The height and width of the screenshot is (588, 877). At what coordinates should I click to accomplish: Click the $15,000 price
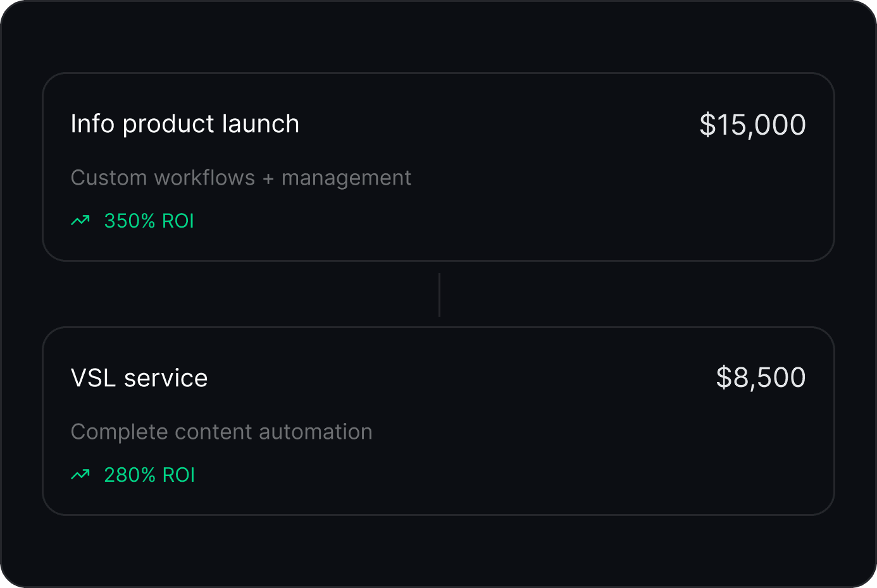[x=752, y=125]
